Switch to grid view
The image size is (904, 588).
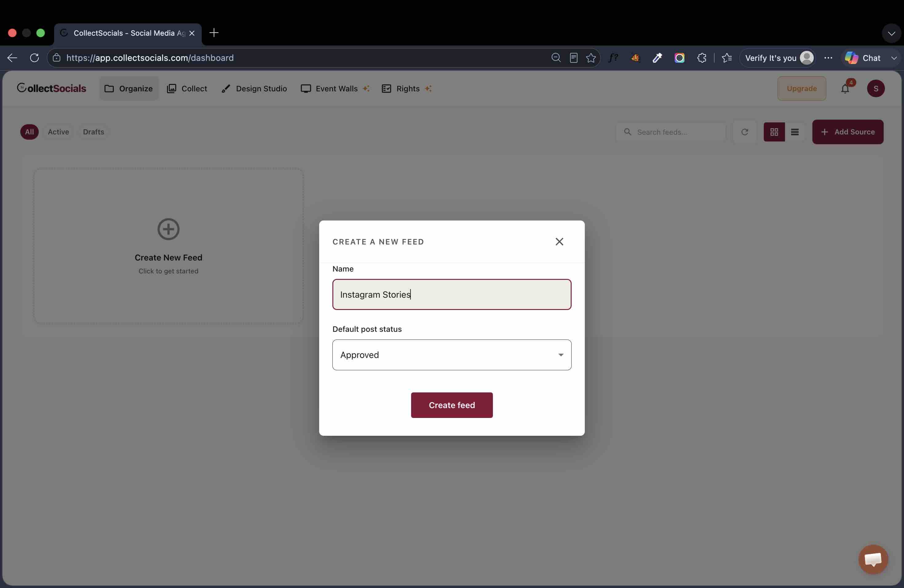click(x=774, y=132)
